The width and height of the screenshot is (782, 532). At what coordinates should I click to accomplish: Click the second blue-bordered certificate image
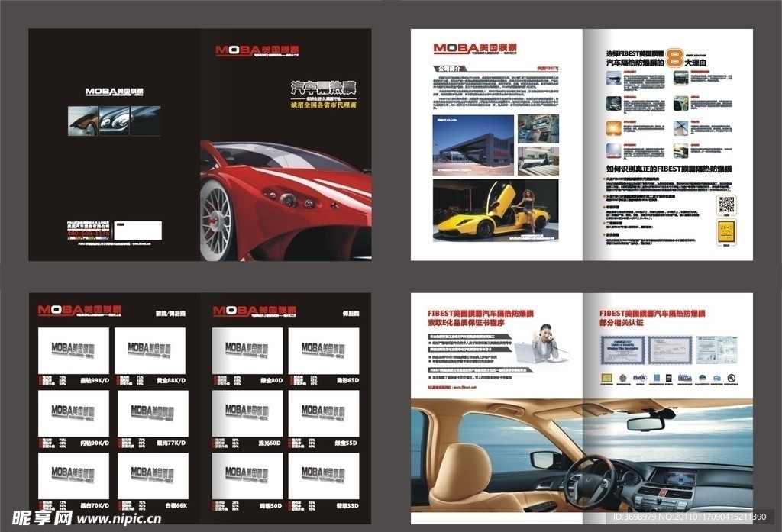(670, 350)
